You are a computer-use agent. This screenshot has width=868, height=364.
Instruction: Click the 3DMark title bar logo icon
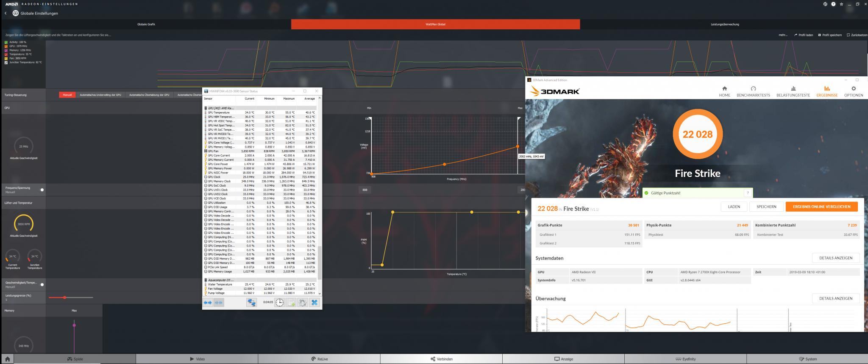point(529,80)
